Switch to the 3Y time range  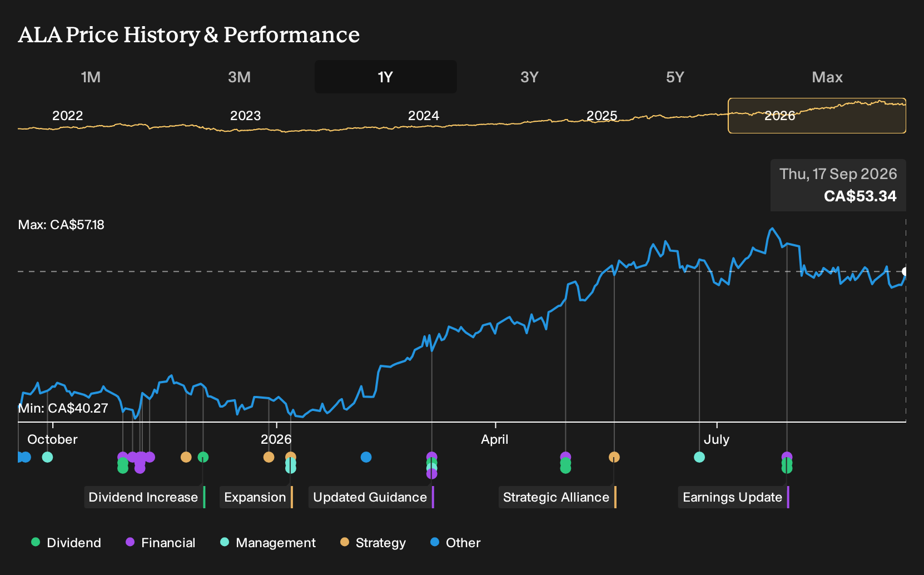(x=529, y=77)
